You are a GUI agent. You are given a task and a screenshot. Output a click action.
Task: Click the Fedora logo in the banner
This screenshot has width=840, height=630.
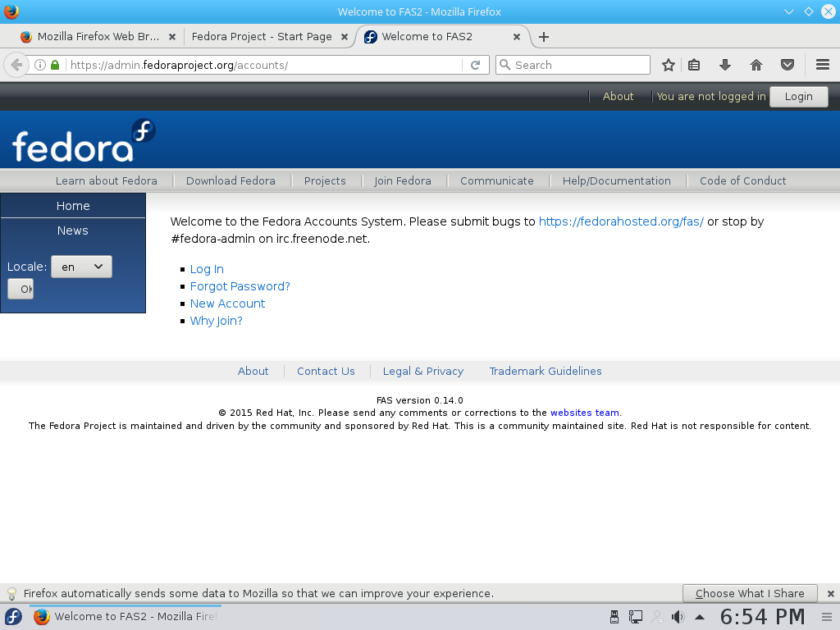pos(84,140)
